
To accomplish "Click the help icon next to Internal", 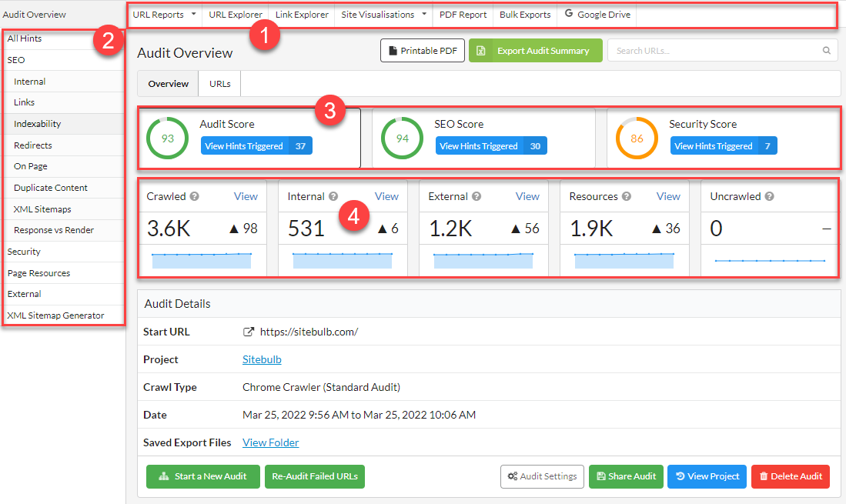I will tap(333, 196).
